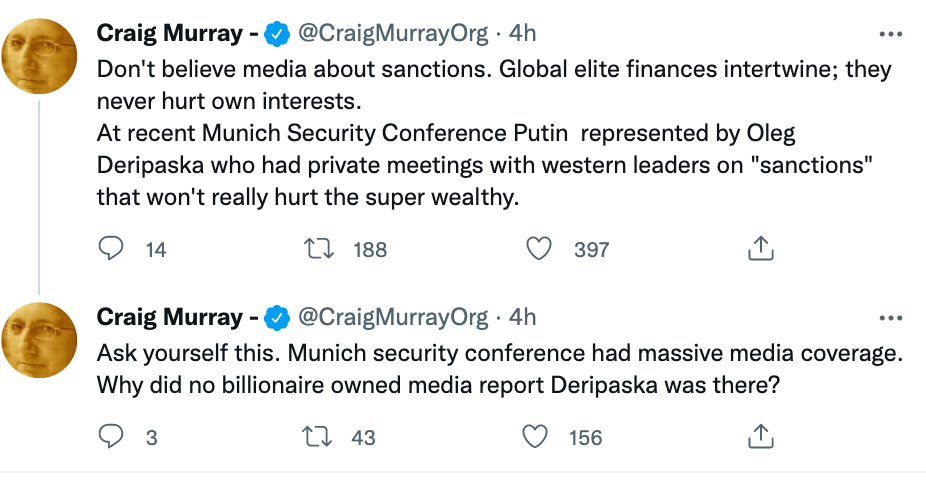Open the first tweet's 4h timestamp
The image size is (926, 488).
(x=523, y=33)
